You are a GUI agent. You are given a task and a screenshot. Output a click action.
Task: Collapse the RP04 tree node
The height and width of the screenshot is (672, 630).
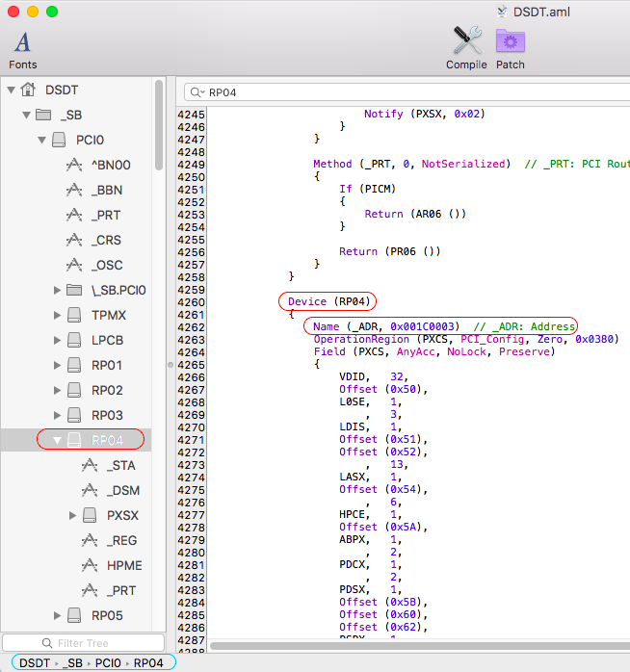coord(57,440)
